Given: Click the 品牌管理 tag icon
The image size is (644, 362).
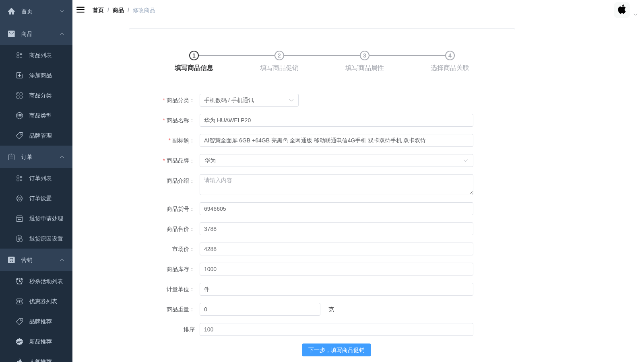Looking at the screenshot, I should (x=19, y=136).
